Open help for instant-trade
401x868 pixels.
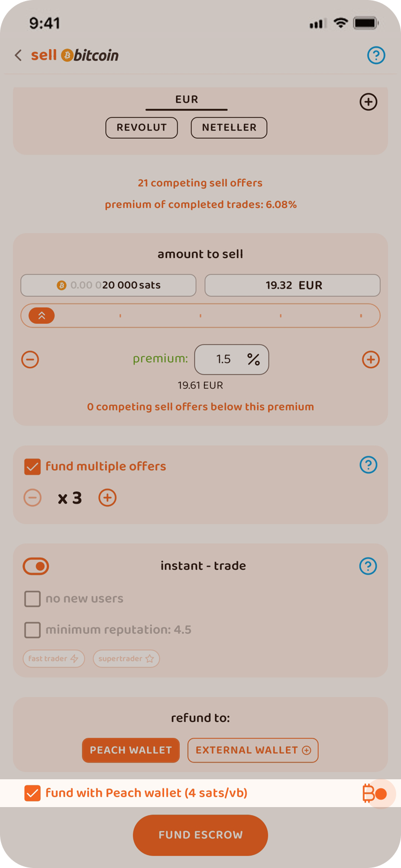[368, 566]
